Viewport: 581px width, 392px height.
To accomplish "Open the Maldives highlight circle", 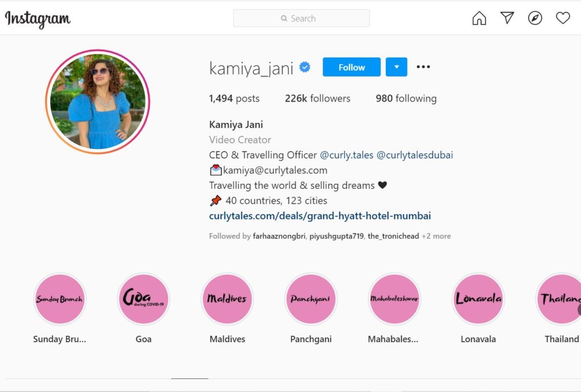I will (227, 299).
